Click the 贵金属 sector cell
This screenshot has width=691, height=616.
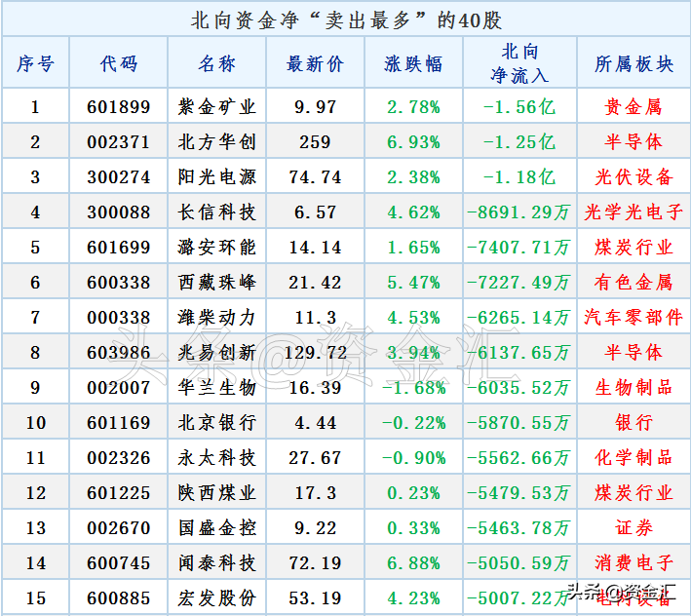tap(633, 107)
